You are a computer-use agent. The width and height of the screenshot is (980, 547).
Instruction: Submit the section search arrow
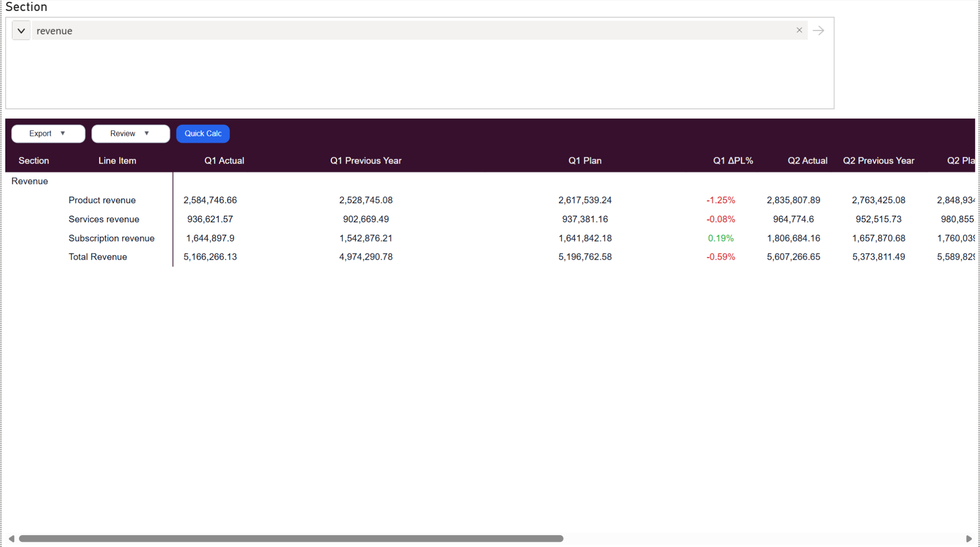pos(819,31)
